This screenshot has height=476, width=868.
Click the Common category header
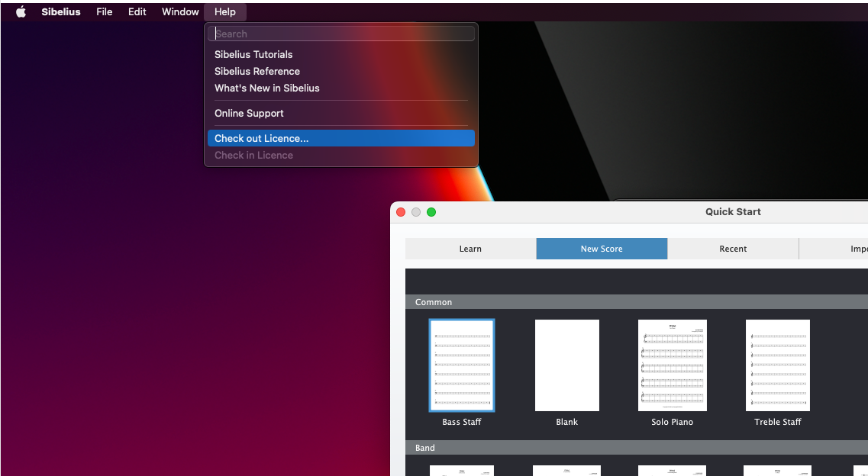[x=637, y=302]
